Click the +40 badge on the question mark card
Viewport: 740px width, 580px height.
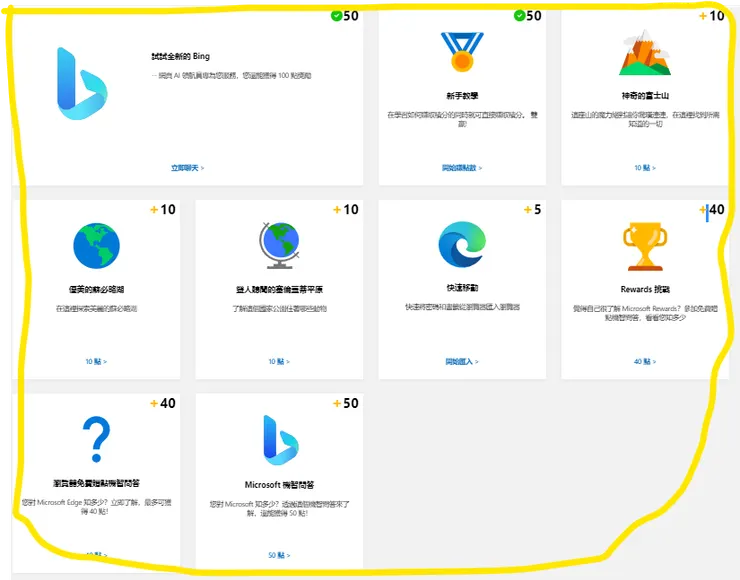coord(162,403)
